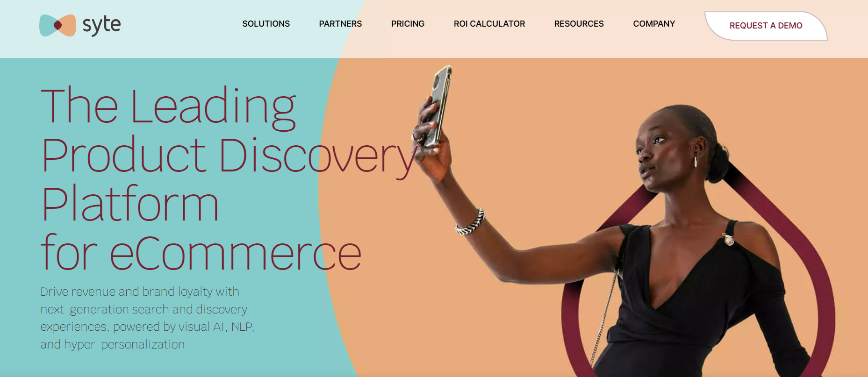Click the smartphone in the model's hand
868x377 pixels.
click(x=438, y=106)
